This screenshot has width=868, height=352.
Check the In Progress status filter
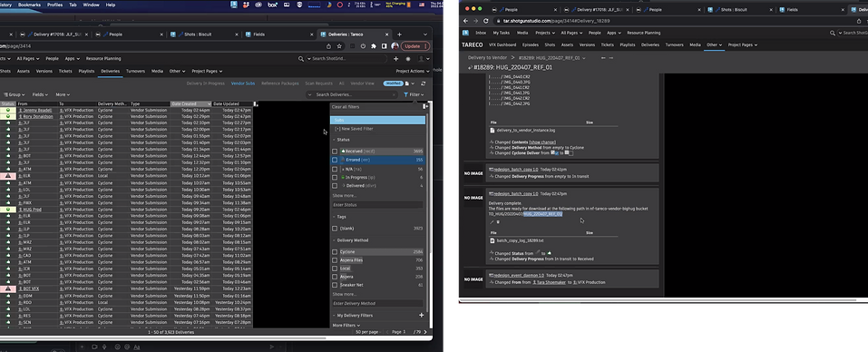pyautogui.click(x=335, y=178)
